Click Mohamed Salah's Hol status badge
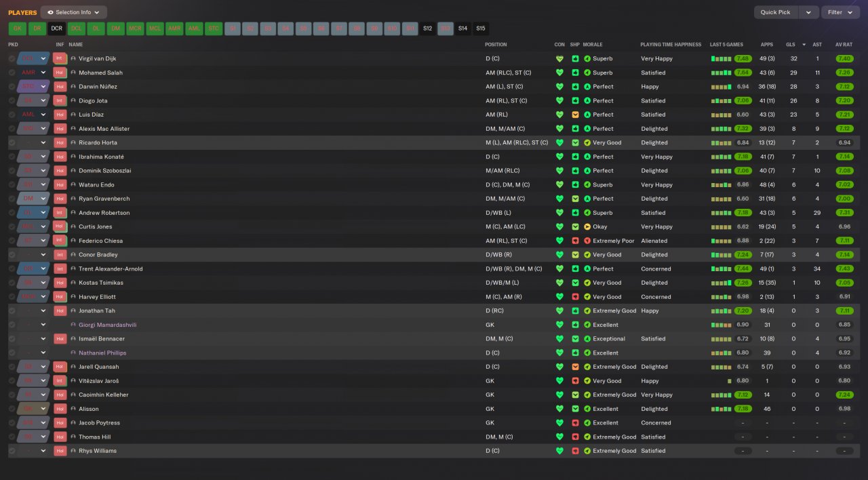Screen dimensions: 868x480 (x=60, y=73)
